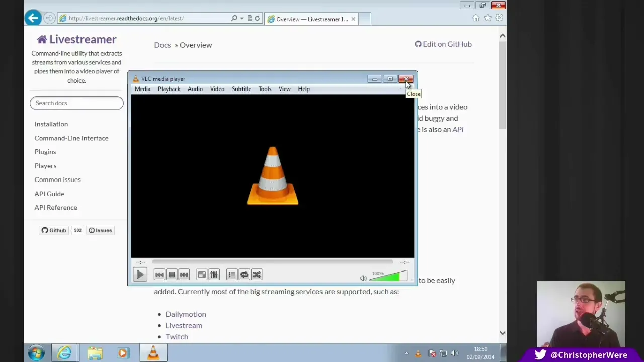
Task: Toggle the VLC playlist view
Action: (232, 275)
